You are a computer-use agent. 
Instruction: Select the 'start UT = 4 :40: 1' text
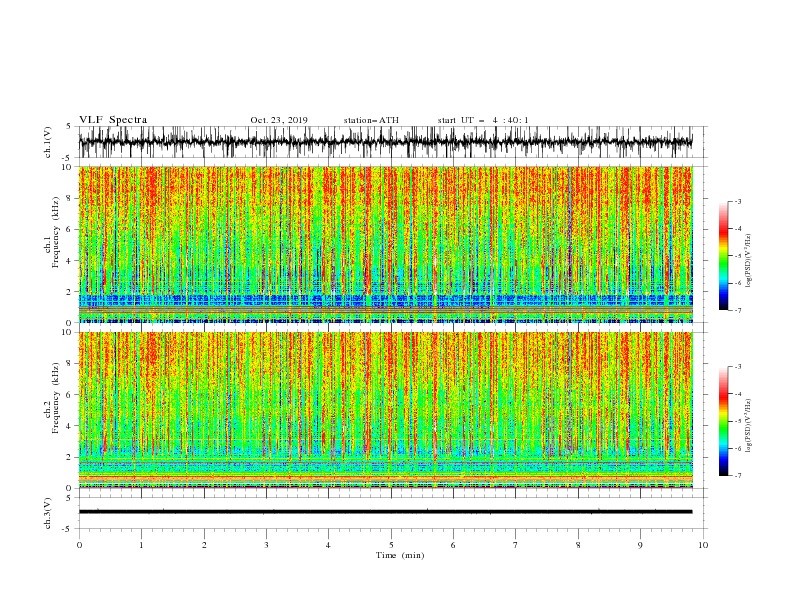(483, 120)
